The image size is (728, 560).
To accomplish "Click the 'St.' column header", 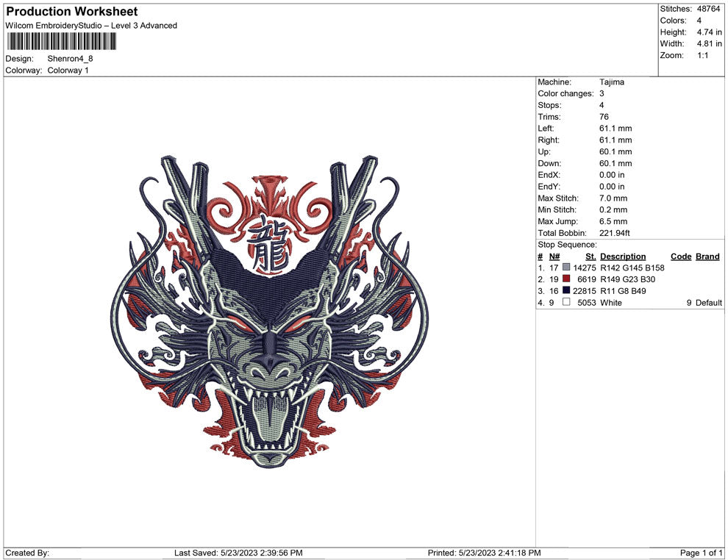I will (x=590, y=256).
